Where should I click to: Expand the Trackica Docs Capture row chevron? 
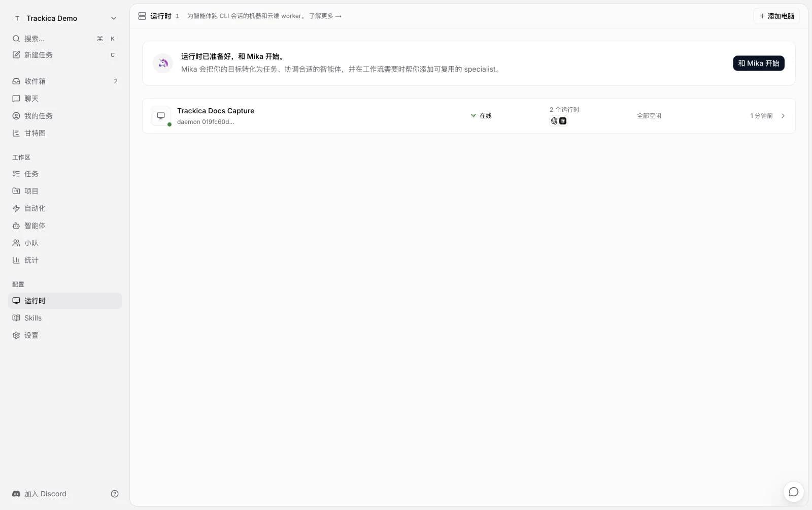coord(783,116)
